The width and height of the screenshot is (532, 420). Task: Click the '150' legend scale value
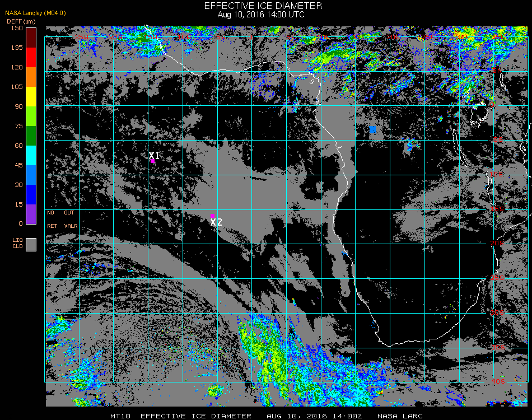(17, 28)
